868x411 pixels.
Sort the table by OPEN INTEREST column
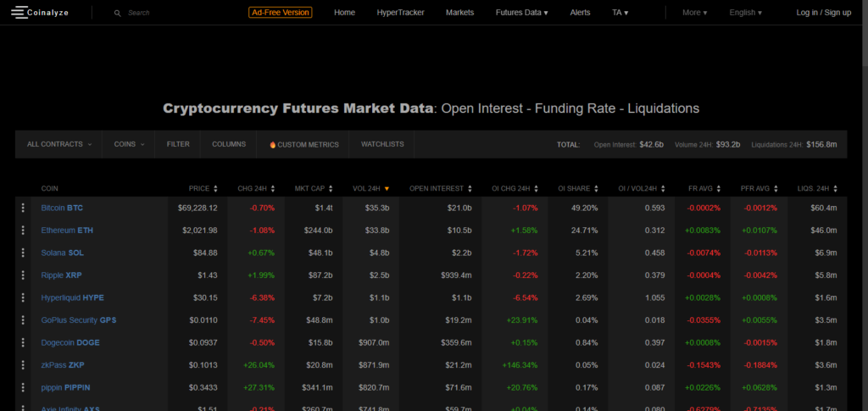tap(441, 188)
